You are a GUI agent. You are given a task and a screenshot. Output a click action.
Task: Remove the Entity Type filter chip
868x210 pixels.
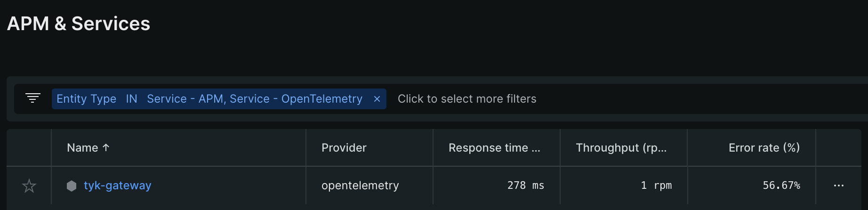[x=377, y=99]
